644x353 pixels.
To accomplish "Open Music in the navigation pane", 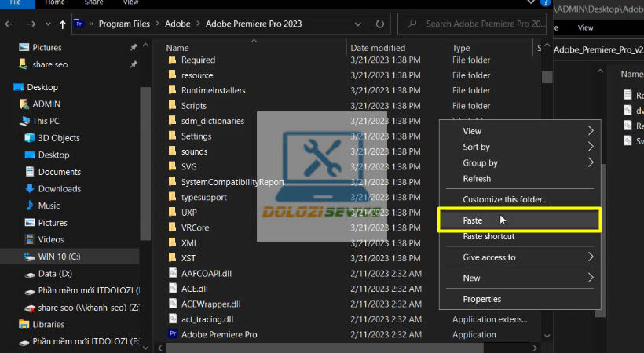I will click(49, 206).
